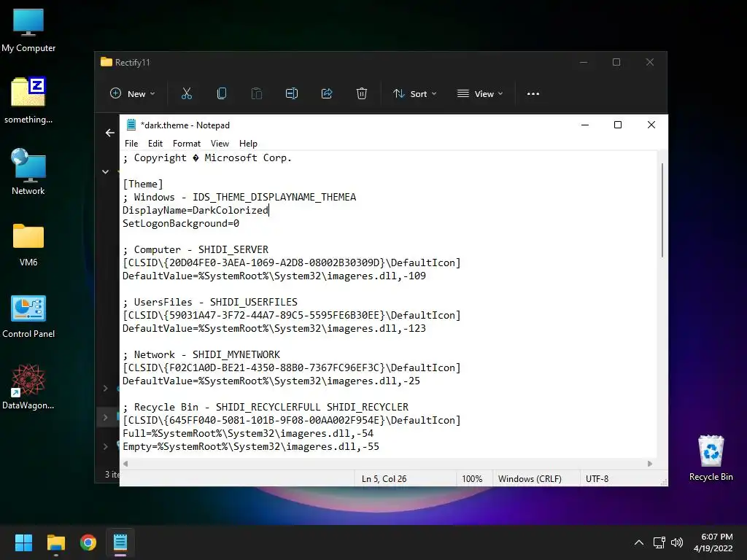Click the Empty= imageres.dll,-55 line
Viewport: 747px width, 560px height.
click(x=251, y=447)
